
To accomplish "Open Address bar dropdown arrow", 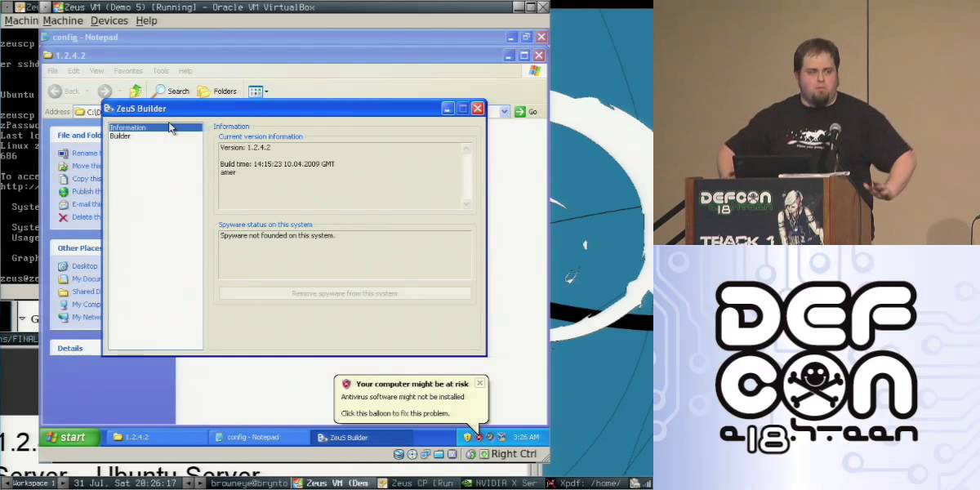I will pos(505,112).
